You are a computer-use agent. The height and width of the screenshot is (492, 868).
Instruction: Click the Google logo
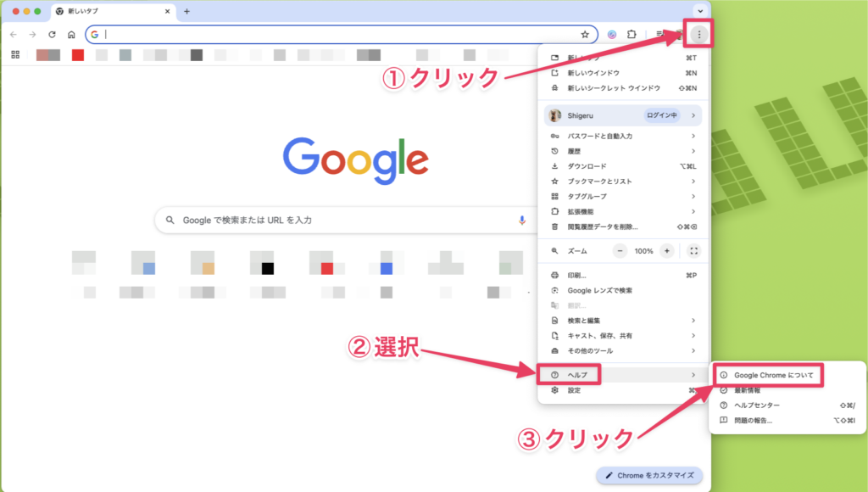[x=356, y=160]
